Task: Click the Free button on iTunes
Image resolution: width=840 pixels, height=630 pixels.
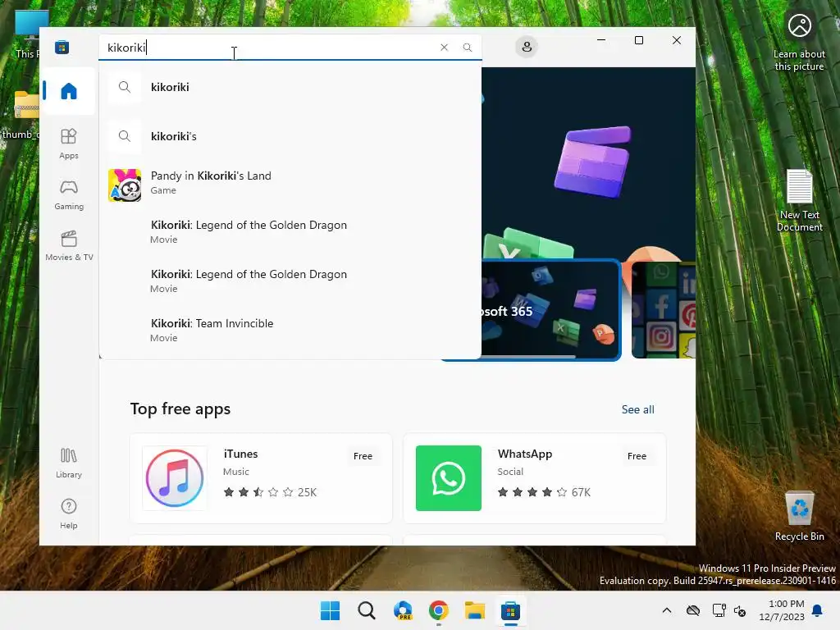Action: pyautogui.click(x=363, y=456)
